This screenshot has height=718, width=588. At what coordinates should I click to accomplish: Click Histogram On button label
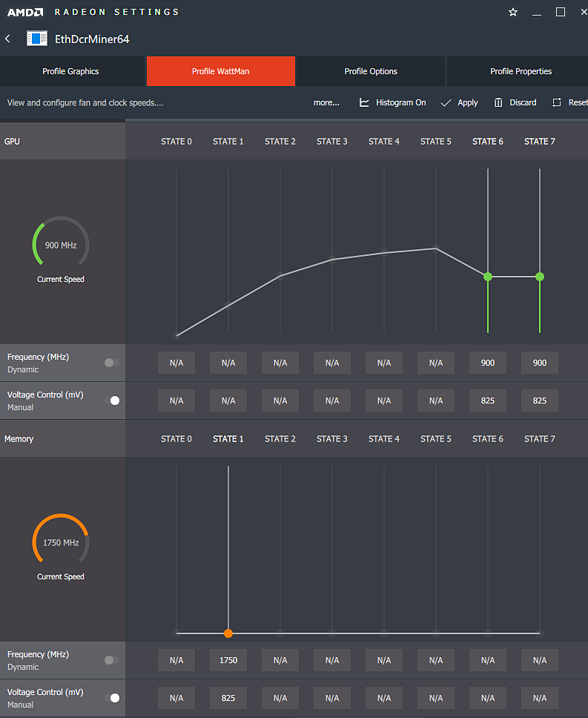pyautogui.click(x=401, y=102)
